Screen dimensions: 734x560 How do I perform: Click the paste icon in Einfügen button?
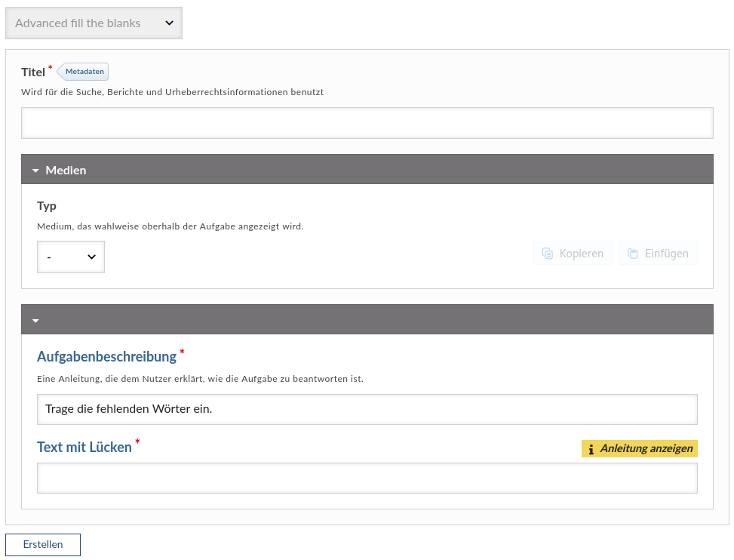(x=633, y=254)
